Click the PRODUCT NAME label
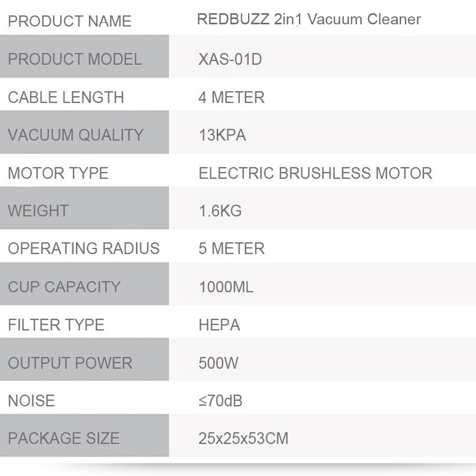 click(69, 21)
